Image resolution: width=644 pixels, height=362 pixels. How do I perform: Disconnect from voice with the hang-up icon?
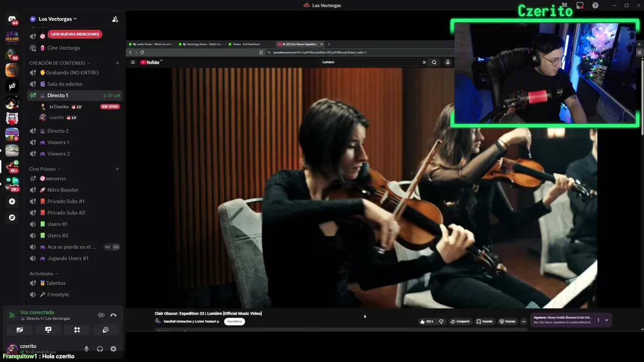[x=113, y=315]
